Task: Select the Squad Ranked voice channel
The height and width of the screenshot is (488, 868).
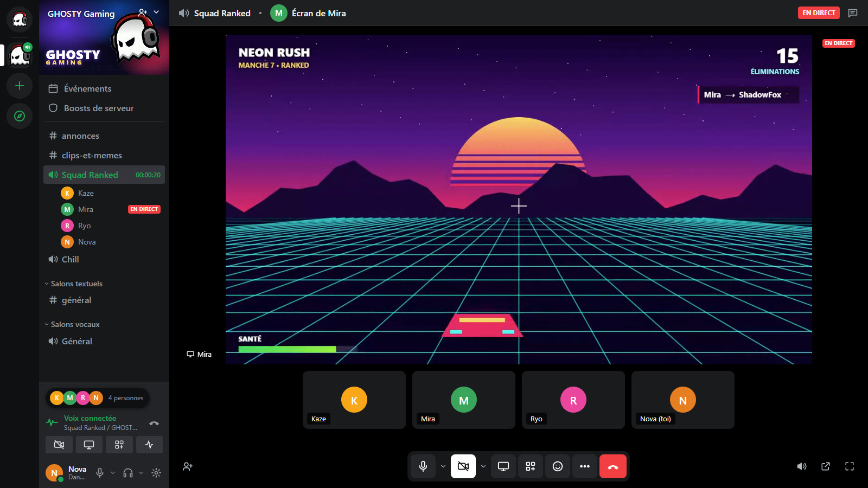Action: 104,175
